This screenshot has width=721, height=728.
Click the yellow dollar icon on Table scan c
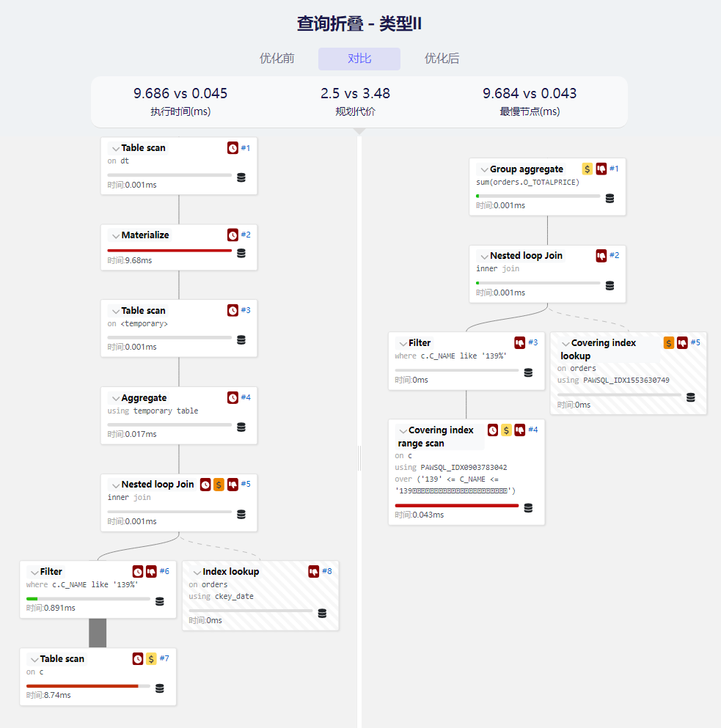(x=151, y=659)
